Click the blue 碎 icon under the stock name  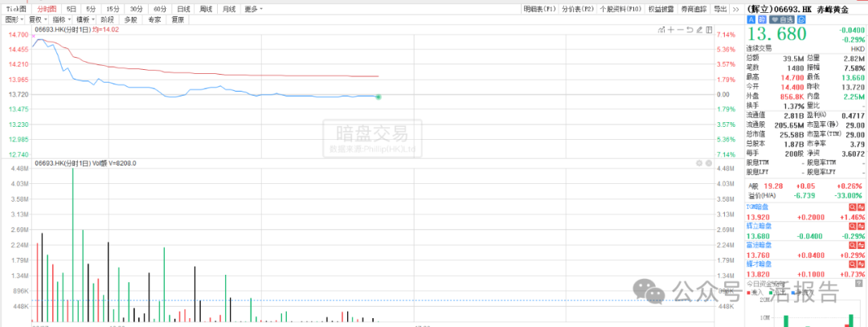762,19
